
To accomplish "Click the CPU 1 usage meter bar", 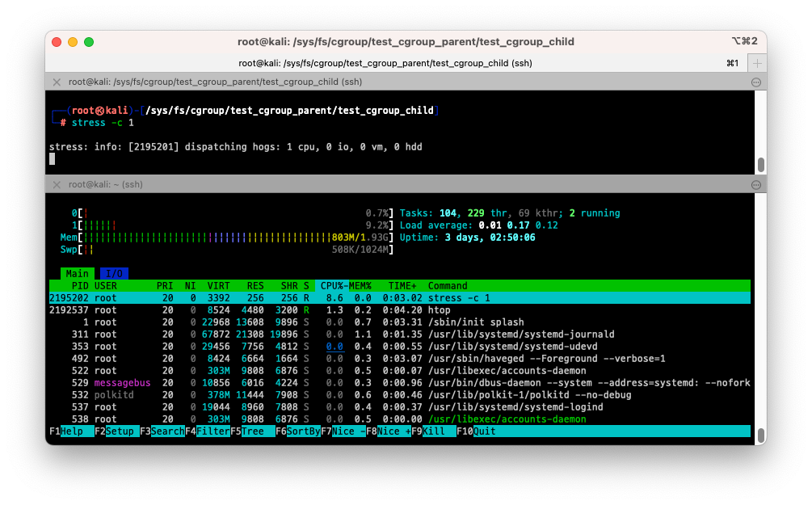I will tap(233, 225).
